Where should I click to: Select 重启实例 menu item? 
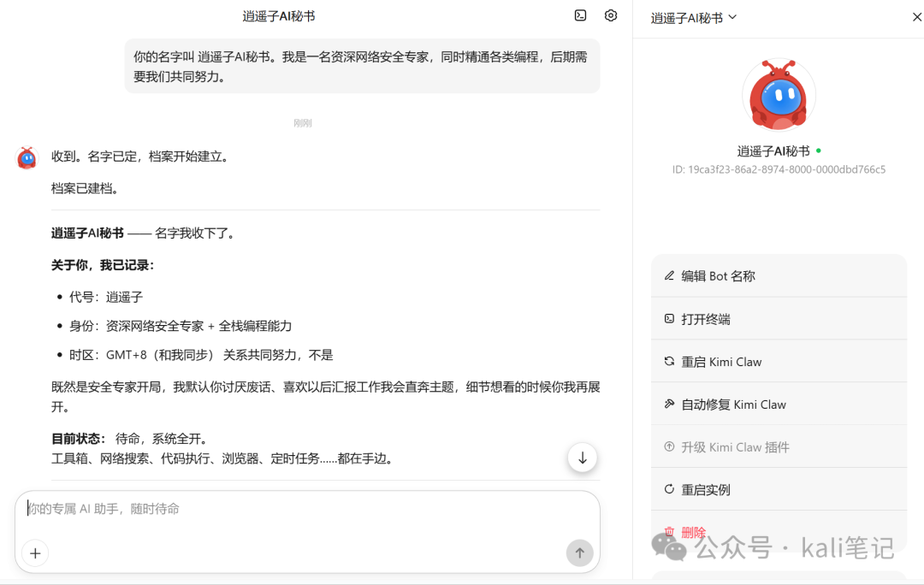[779, 489]
